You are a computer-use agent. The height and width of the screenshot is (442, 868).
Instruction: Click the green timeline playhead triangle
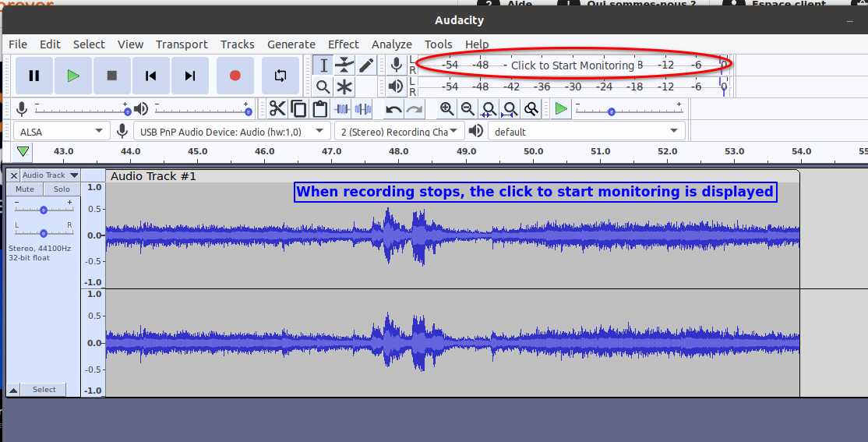pyautogui.click(x=23, y=151)
